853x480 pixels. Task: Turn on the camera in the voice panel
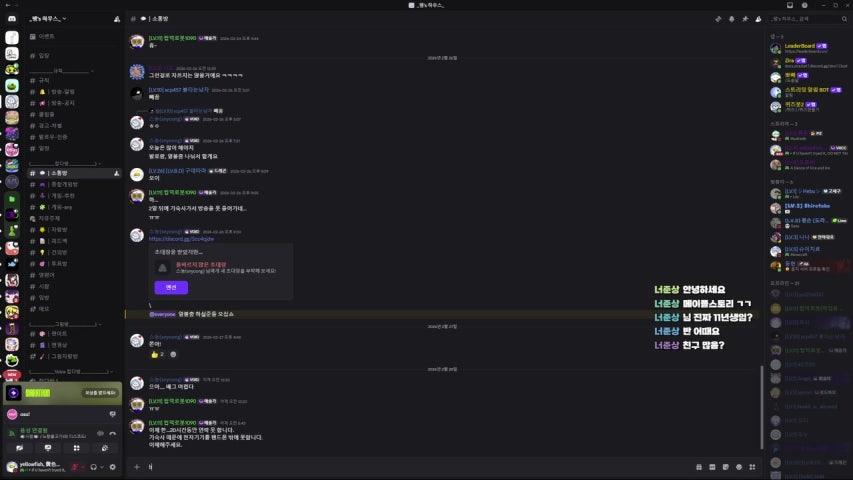pos(20,448)
